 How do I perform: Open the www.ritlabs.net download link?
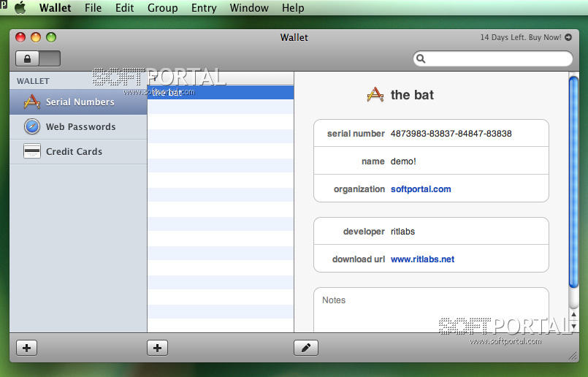pyautogui.click(x=423, y=259)
